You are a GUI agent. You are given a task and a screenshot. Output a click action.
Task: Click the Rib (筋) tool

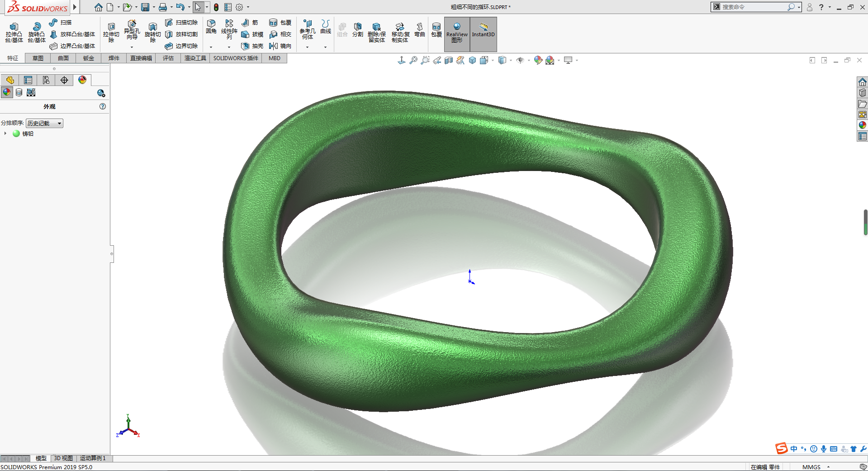pos(250,22)
